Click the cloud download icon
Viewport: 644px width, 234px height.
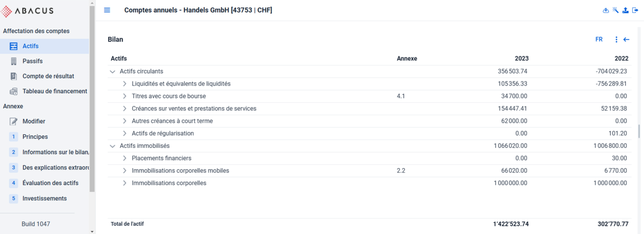point(606,10)
